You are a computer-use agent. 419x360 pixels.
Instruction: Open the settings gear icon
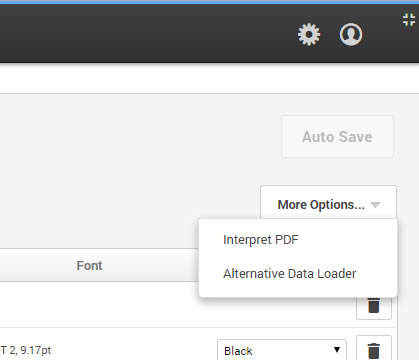click(309, 34)
